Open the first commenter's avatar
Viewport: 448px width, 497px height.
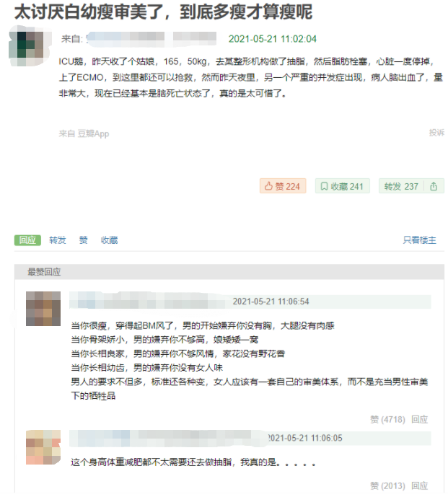point(43,309)
